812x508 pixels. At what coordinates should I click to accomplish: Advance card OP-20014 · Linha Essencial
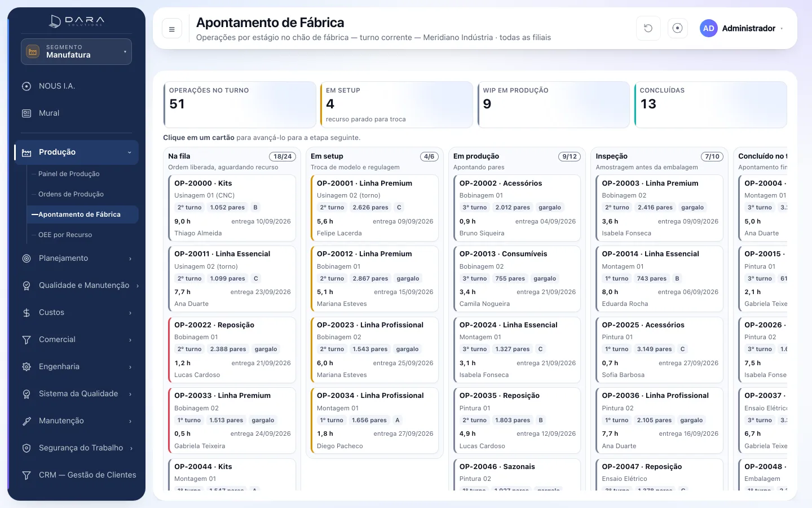click(660, 279)
